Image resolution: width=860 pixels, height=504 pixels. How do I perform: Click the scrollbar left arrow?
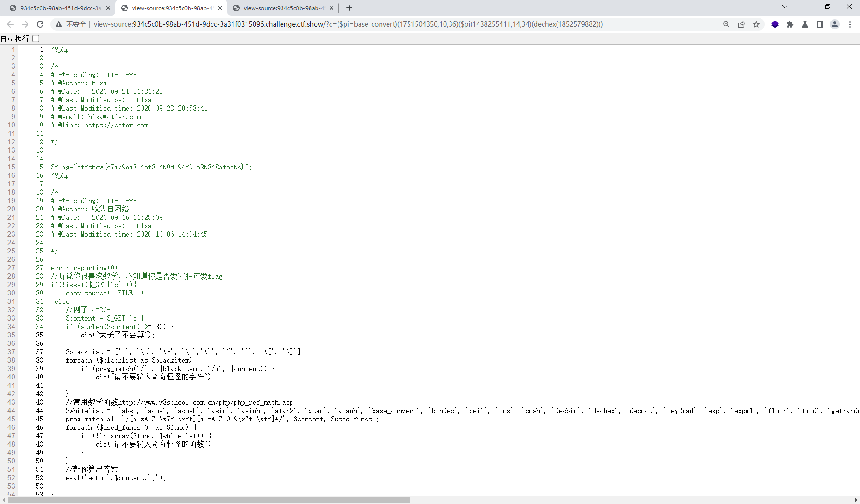click(4, 500)
